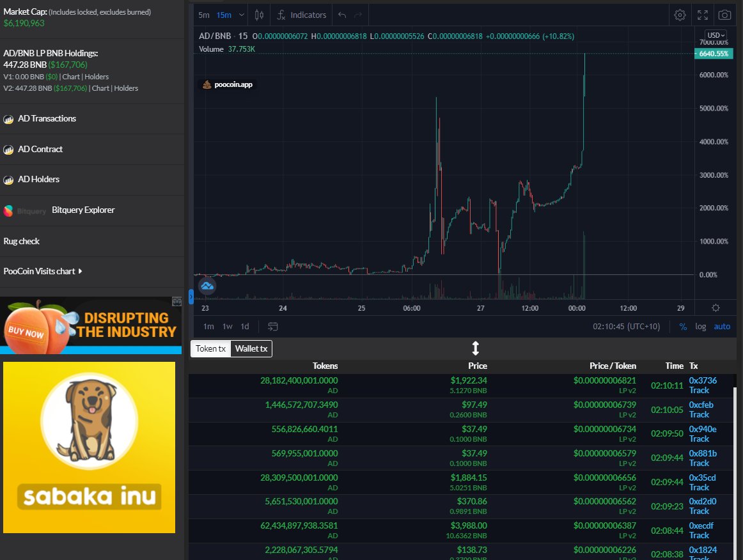Toggle fullscreen chart mode
The height and width of the screenshot is (560, 743).
[x=702, y=15]
